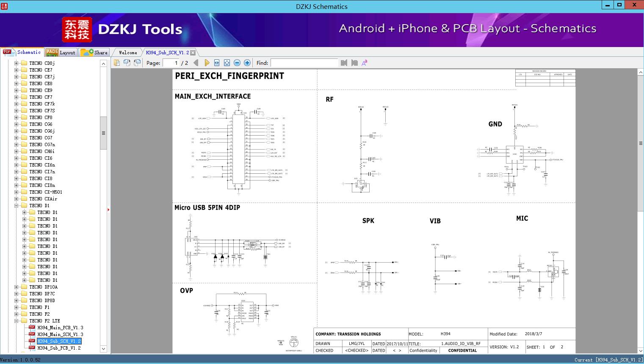Screen dimensions: 644x364
Task: Zoom out with the minus icon
Action: (237, 63)
